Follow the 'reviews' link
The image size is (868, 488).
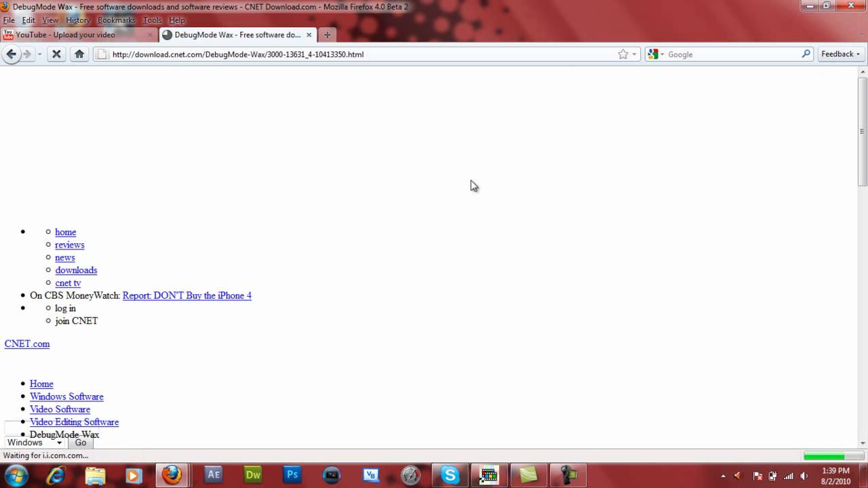coord(70,245)
